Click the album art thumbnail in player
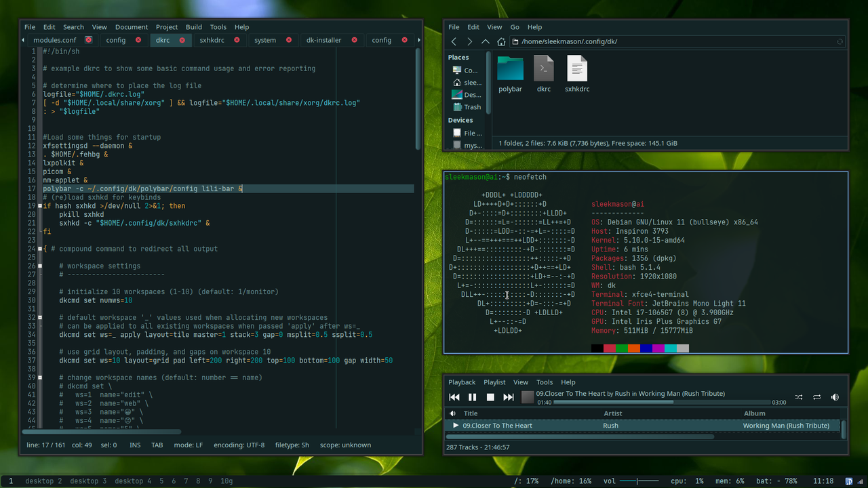The image size is (868, 488). [x=528, y=397]
